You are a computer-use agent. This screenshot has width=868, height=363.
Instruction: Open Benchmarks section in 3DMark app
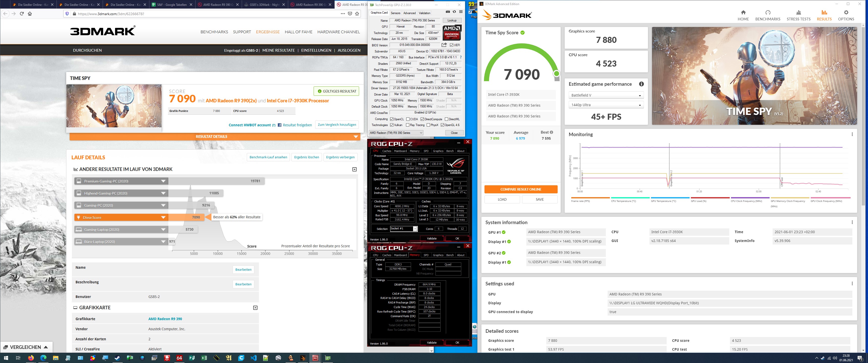pyautogui.click(x=768, y=15)
